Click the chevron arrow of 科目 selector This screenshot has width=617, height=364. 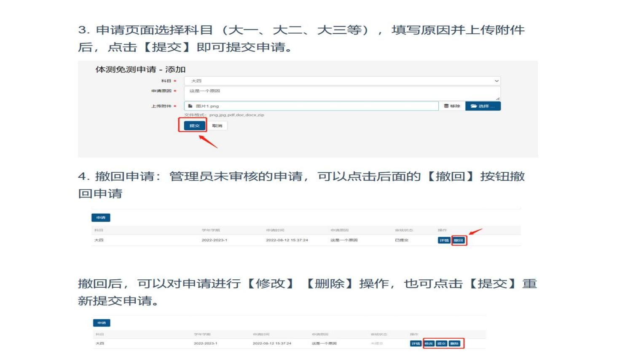coord(496,81)
